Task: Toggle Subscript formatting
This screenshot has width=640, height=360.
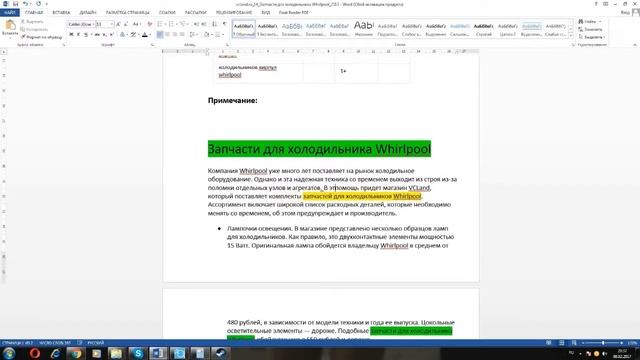Action: tap(104, 35)
